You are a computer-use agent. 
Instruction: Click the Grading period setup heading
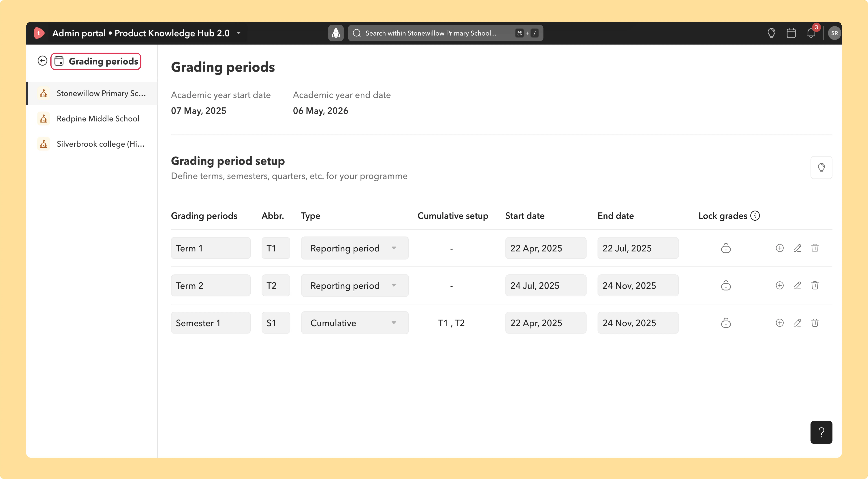point(228,161)
